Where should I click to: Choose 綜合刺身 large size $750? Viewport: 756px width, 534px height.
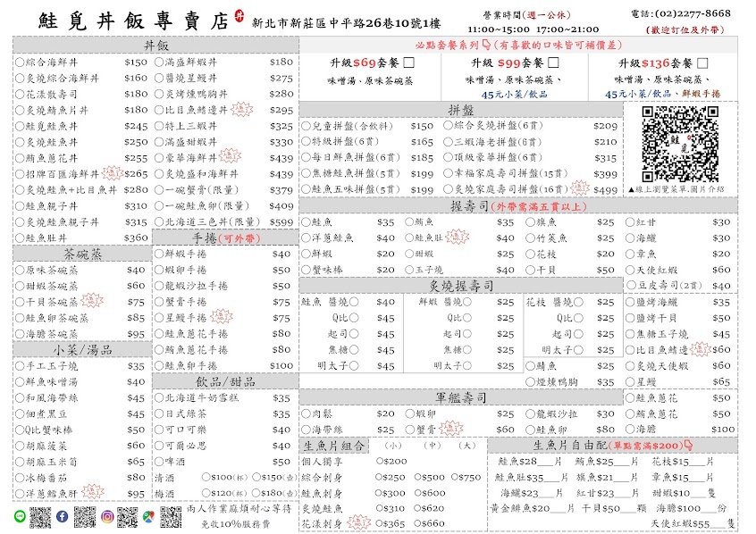coord(455,477)
